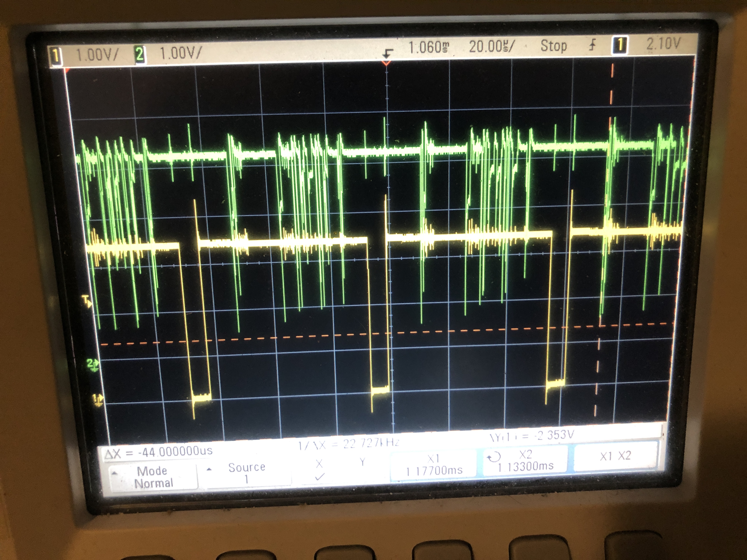Viewport: 747px width, 560px height.
Task: Click the Stop run status
Action: coord(554,46)
